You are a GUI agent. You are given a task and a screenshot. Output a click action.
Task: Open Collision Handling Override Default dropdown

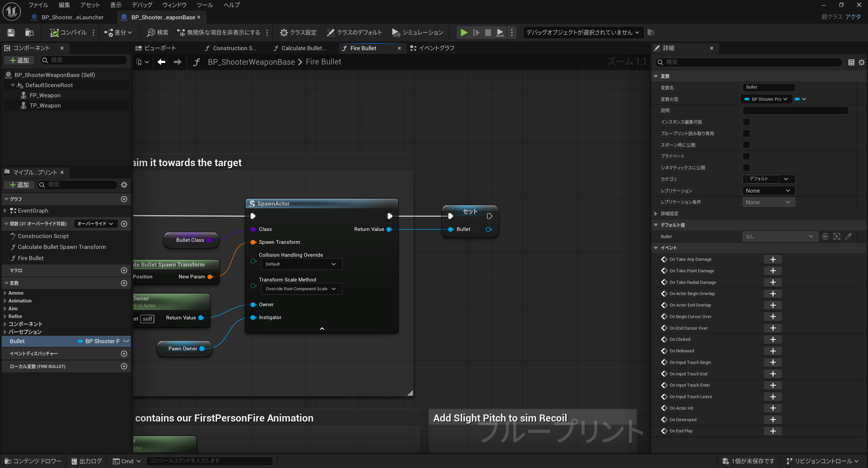pos(301,264)
